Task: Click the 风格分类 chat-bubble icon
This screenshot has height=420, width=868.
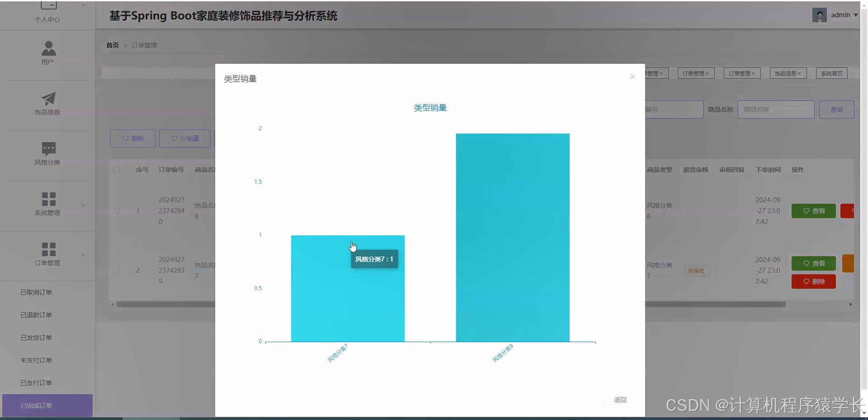Action: [48, 148]
